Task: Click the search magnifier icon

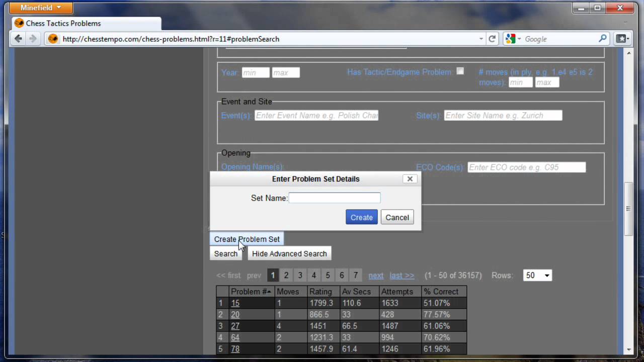Action: (602, 39)
